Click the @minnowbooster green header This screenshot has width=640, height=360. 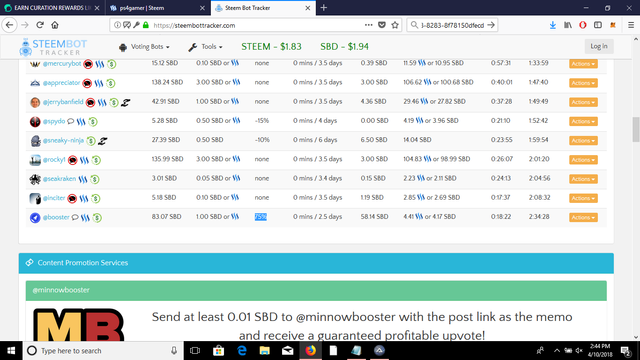coord(316,290)
